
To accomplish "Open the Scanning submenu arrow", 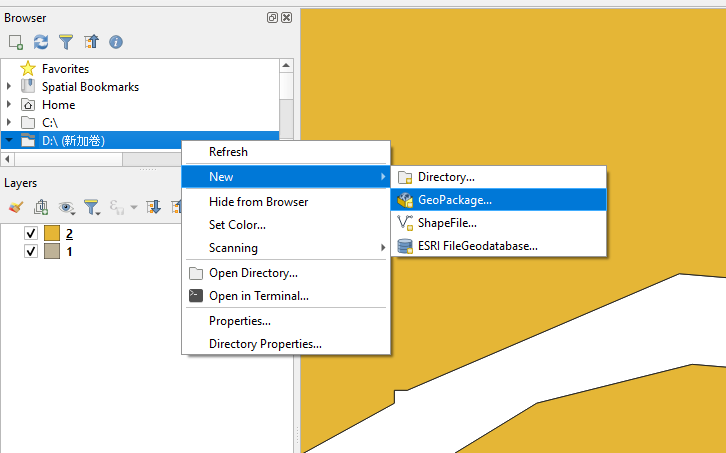I will [x=382, y=247].
